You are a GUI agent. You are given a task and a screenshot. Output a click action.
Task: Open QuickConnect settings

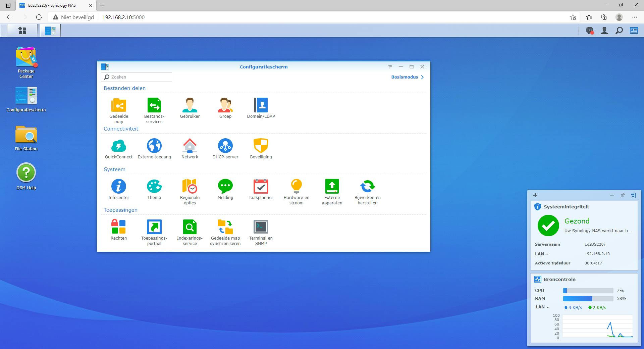tap(119, 149)
